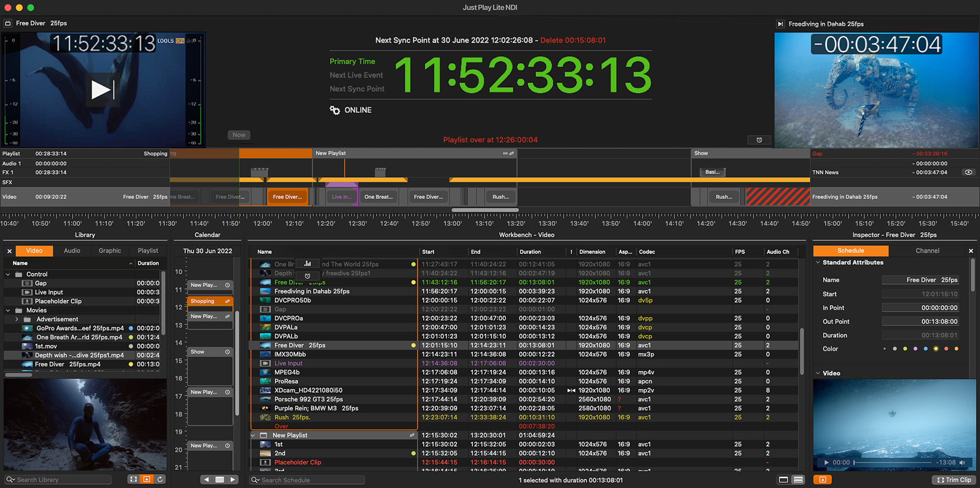Click the calendar next arrow button
Viewport: 980px width, 488px height.
pyautogui.click(x=233, y=479)
